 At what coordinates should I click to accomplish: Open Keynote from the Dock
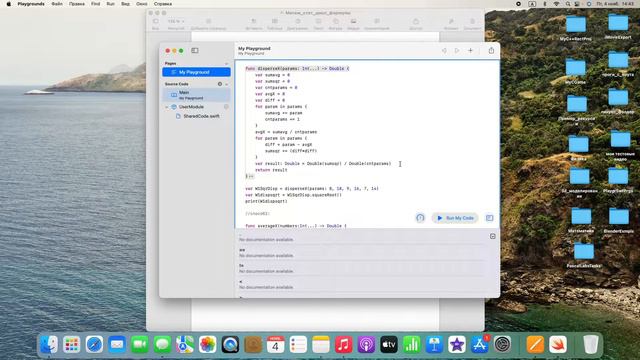(434, 345)
